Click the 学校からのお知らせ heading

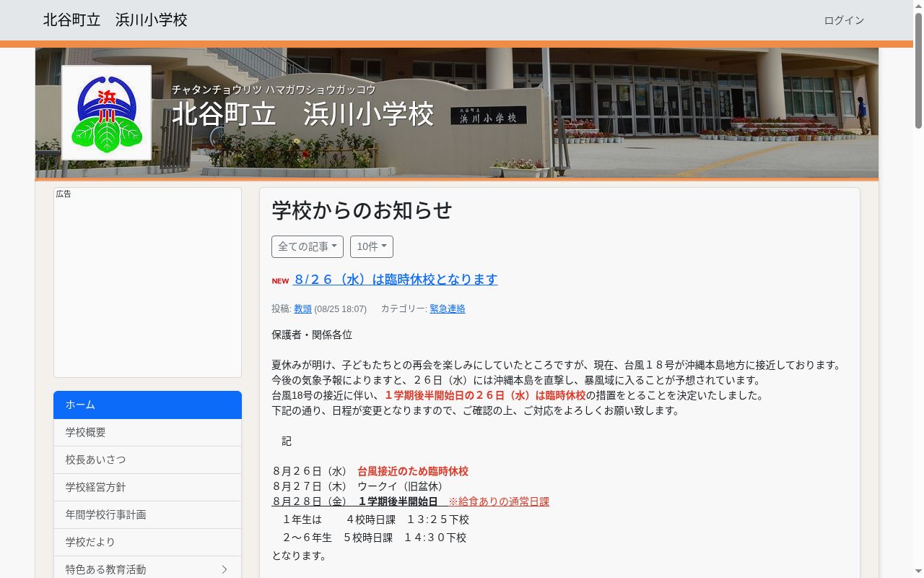pos(362,210)
